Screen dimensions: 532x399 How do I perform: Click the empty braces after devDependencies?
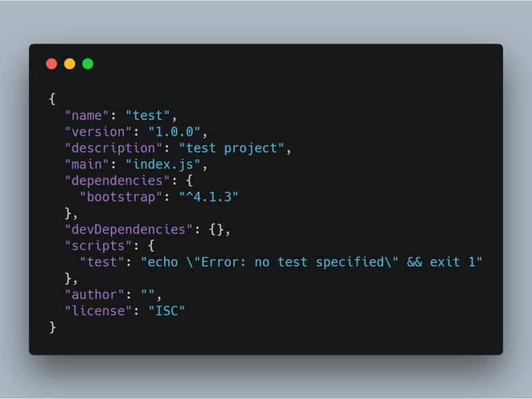(216, 229)
